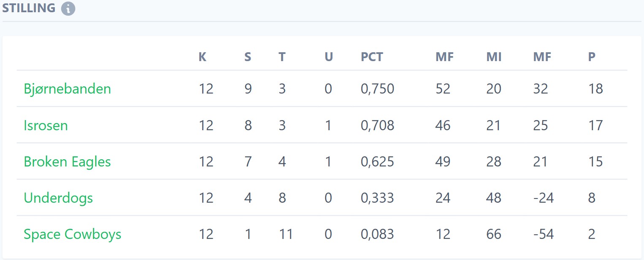644x260 pixels.
Task: Click Isrosen's 0,708 percentage value
Action: point(377,126)
